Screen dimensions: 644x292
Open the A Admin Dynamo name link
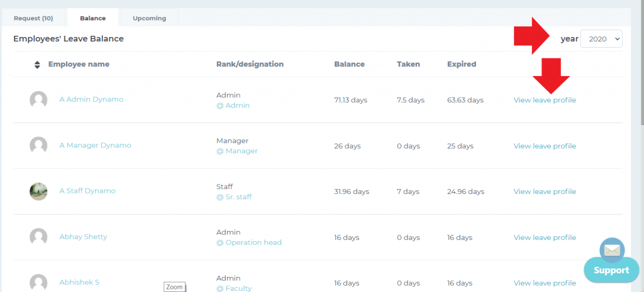[x=91, y=99]
